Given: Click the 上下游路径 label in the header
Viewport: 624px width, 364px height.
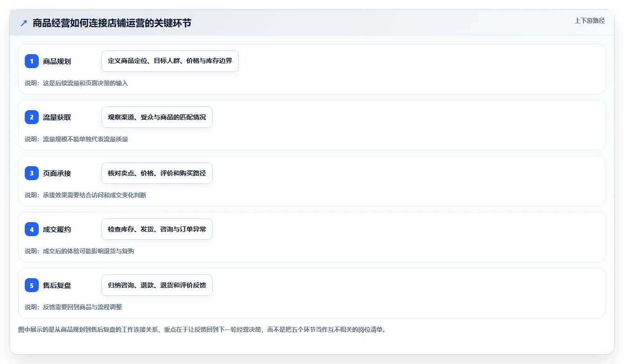Looking at the screenshot, I should (589, 21).
